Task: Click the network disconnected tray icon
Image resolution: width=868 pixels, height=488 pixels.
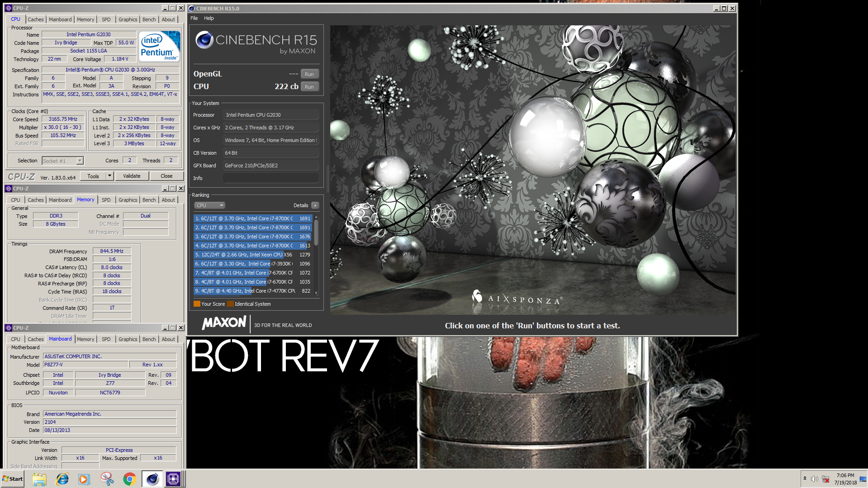Action: [825, 479]
